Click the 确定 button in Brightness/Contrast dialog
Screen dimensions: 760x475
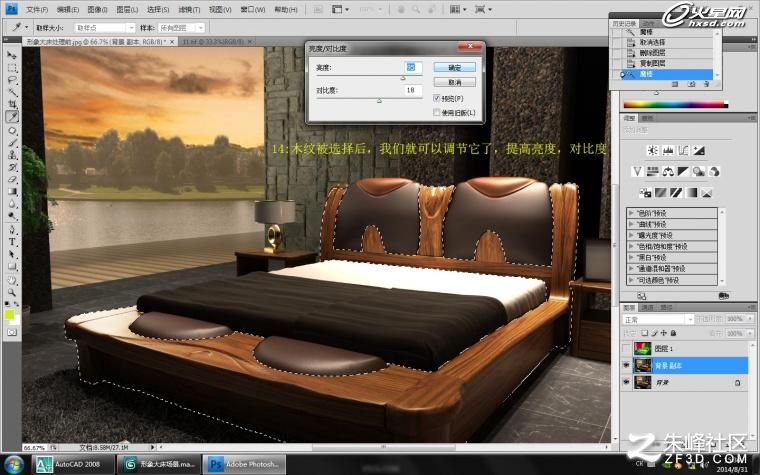pyautogui.click(x=455, y=67)
